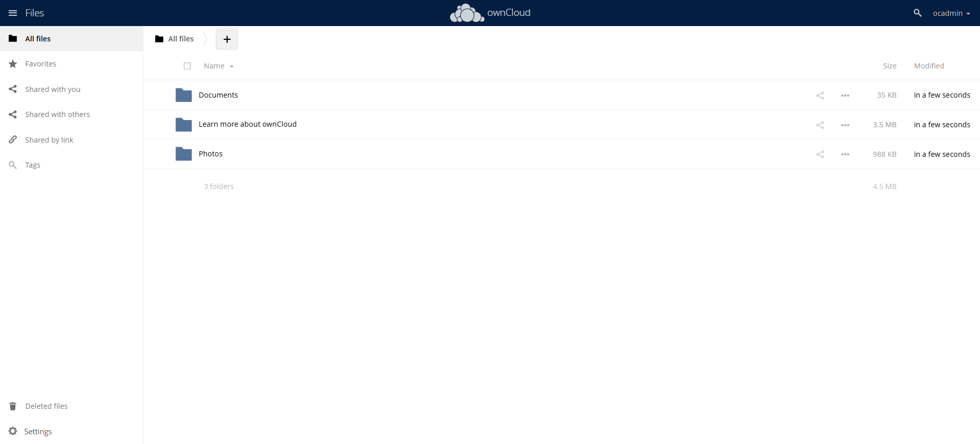Expand the Settings section in sidebar

31,431
